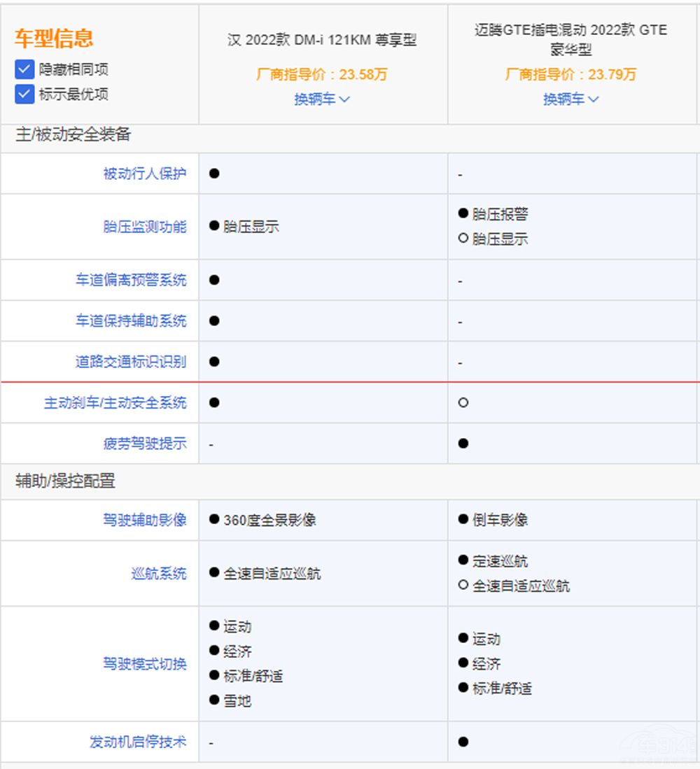The image size is (700, 769).
Task: Open 换辆车 dropdown under 汉 DM-i
Action: click(x=322, y=99)
